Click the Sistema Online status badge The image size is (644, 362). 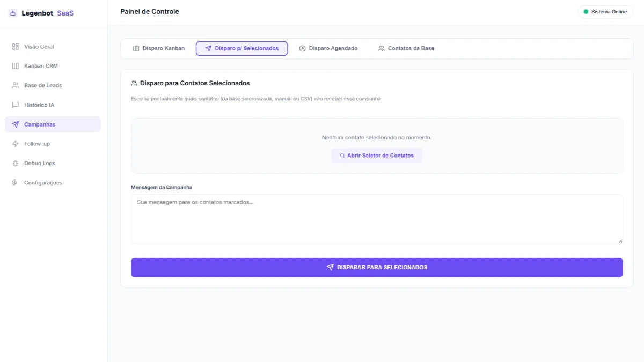[605, 11]
